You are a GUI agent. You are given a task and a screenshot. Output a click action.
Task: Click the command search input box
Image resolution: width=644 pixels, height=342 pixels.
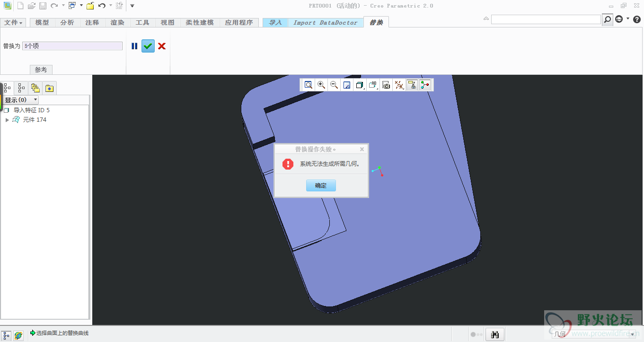pyautogui.click(x=546, y=19)
